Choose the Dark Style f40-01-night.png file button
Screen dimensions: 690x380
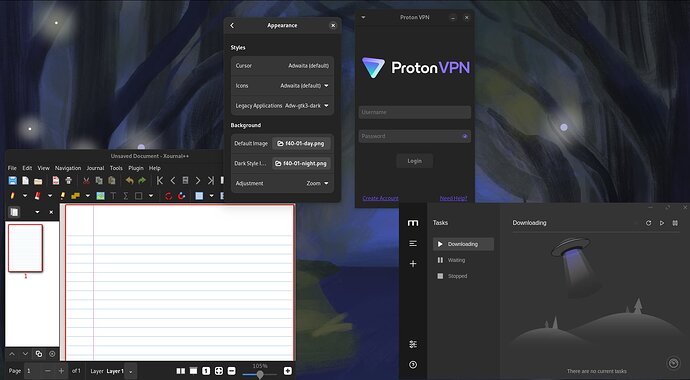point(301,164)
